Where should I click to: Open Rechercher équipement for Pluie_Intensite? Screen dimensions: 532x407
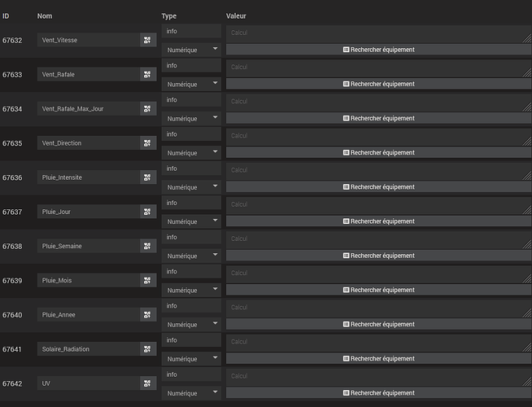pos(378,186)
